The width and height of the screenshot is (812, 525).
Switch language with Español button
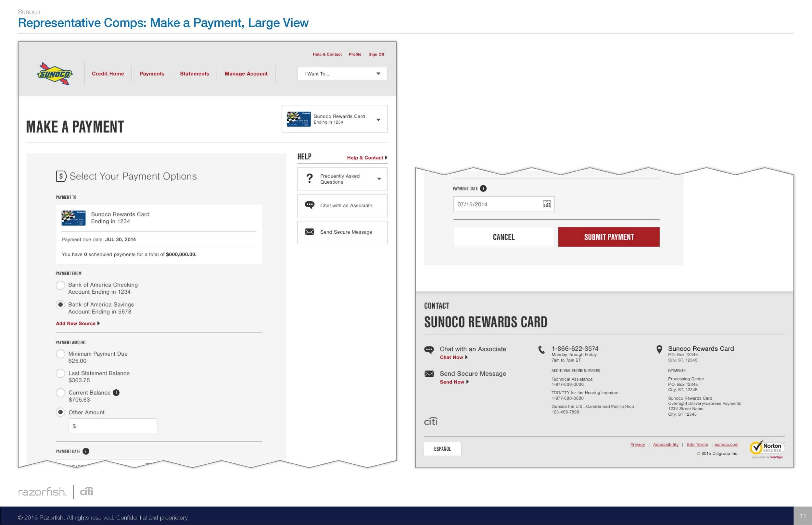pyautogui.click(x=442, y=449)
